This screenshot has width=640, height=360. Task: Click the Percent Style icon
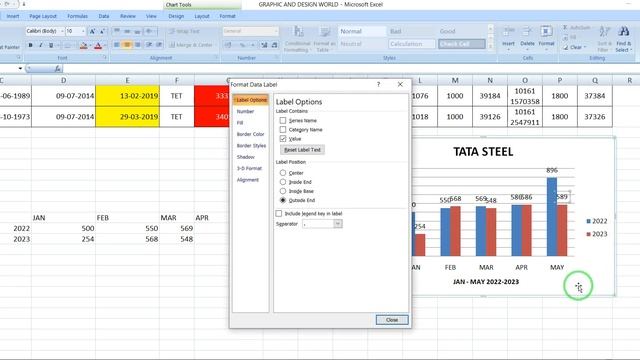tap(242, 45)
